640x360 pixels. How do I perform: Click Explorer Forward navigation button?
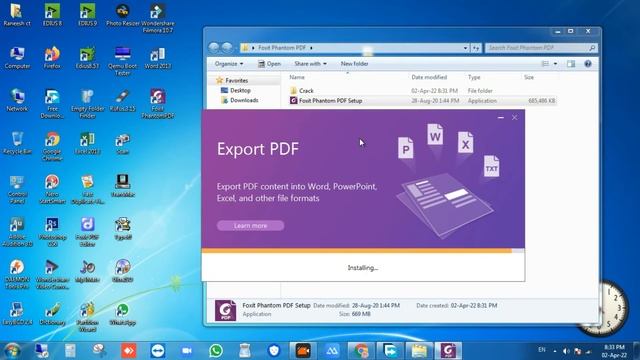point(227,47)
